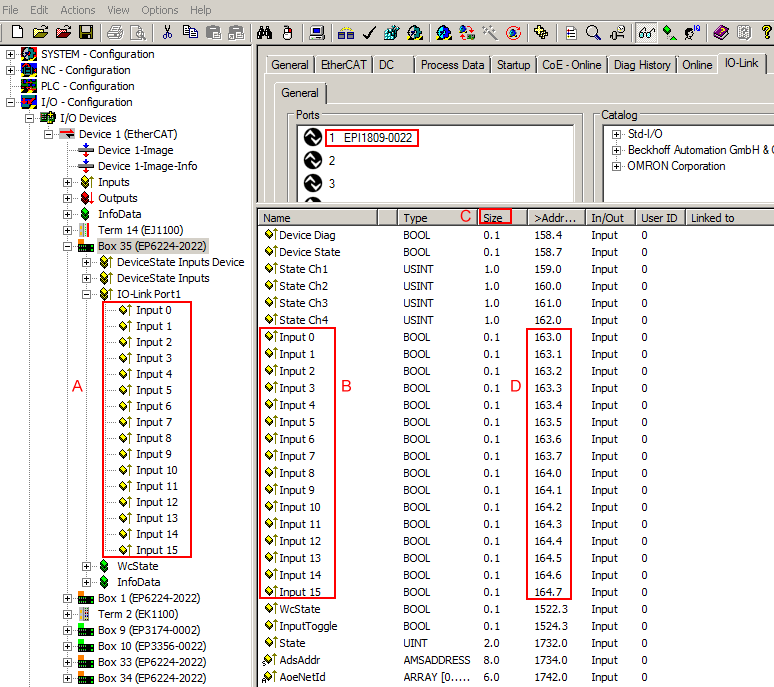Viewport: 774px width, 687px height.
Task: Click the Choose Target System computer icon
Action: coord(316,33)
